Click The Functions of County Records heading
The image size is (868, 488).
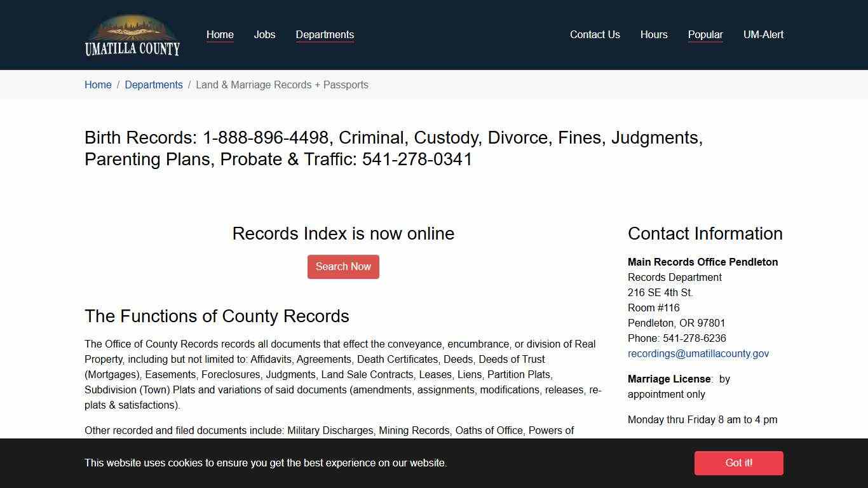(217, 316)
